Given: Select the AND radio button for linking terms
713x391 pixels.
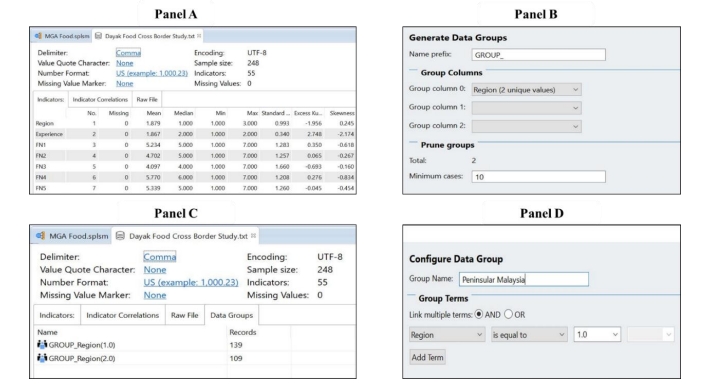Looking at the screenshot, I should pos(478,314).
